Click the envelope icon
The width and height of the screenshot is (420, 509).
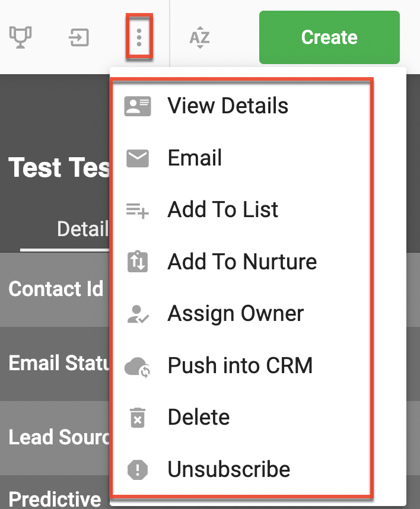click(138, 158)
